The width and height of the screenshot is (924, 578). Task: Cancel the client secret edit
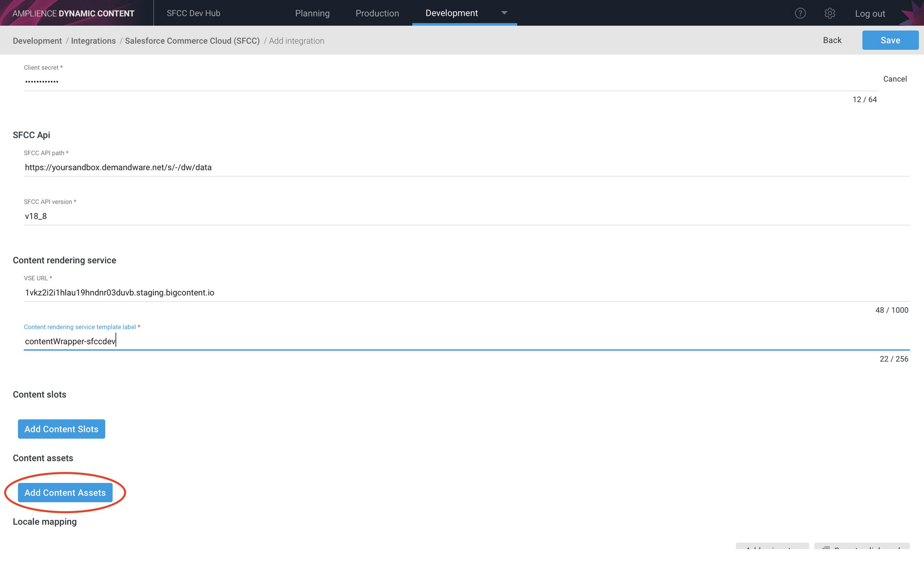pyautogui.click(x=895, y=79)
